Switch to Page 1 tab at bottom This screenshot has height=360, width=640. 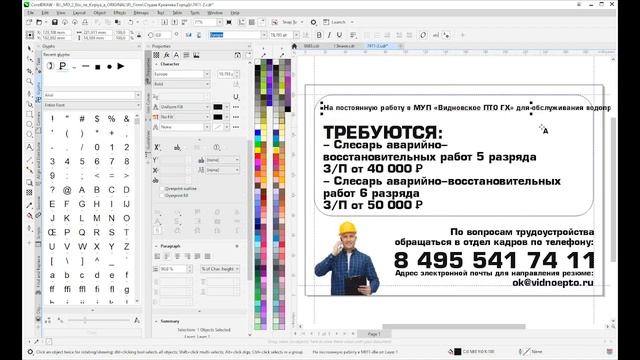[374, 334]
